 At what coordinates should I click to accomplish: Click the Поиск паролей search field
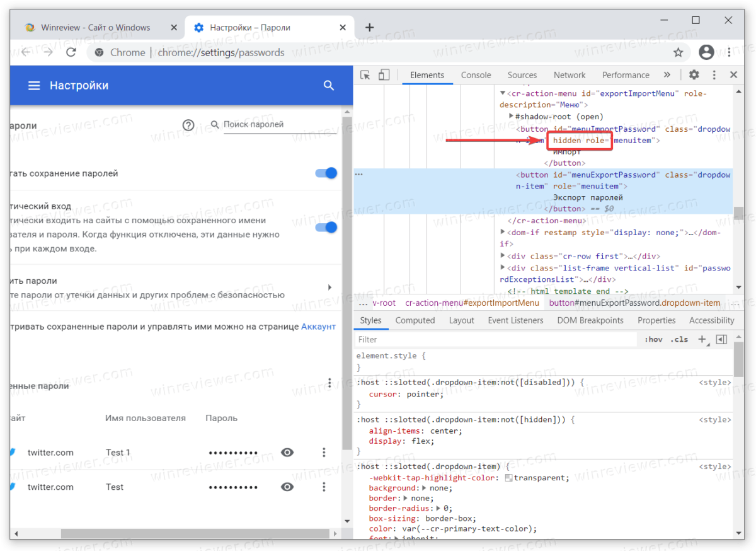point(280,125)
